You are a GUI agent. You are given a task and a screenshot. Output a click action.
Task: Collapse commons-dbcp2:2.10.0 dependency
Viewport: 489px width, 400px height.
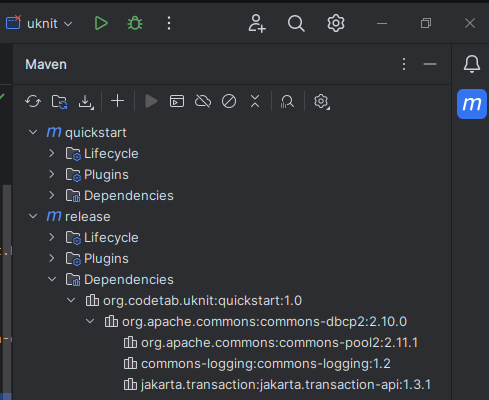(x=90, y=321)
